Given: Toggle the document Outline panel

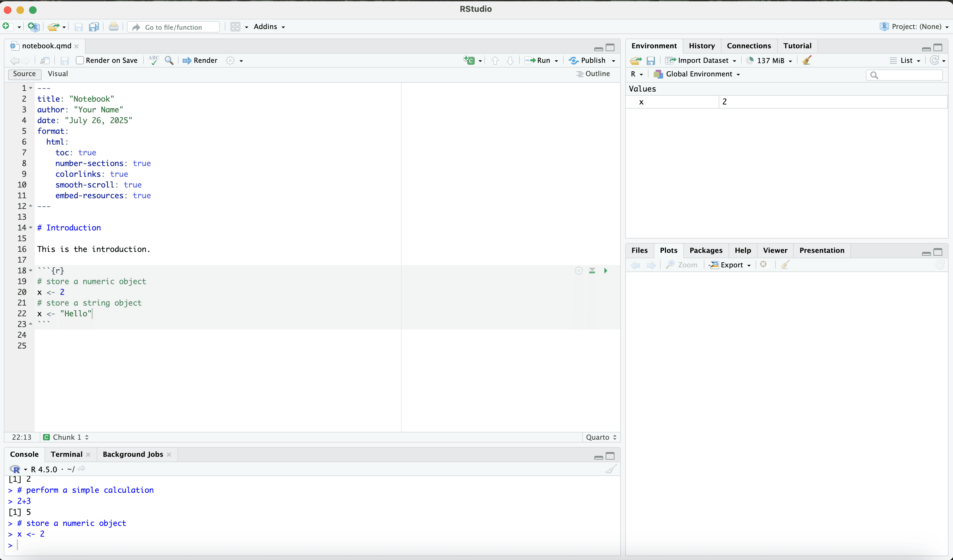Looking at the screenshot, I should pyautogui.click(x=593, y=74).
